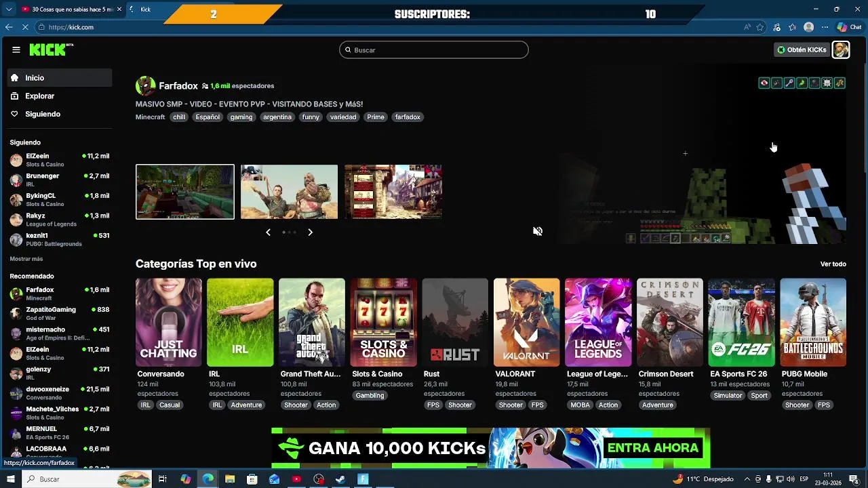Open File Explorer from the taskbar
868x488 pixels.
(230, 479)
